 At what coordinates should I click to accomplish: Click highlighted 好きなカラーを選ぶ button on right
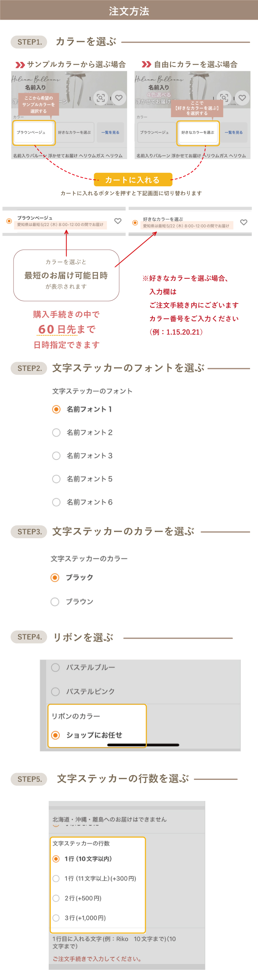click(x=198, y=132)
